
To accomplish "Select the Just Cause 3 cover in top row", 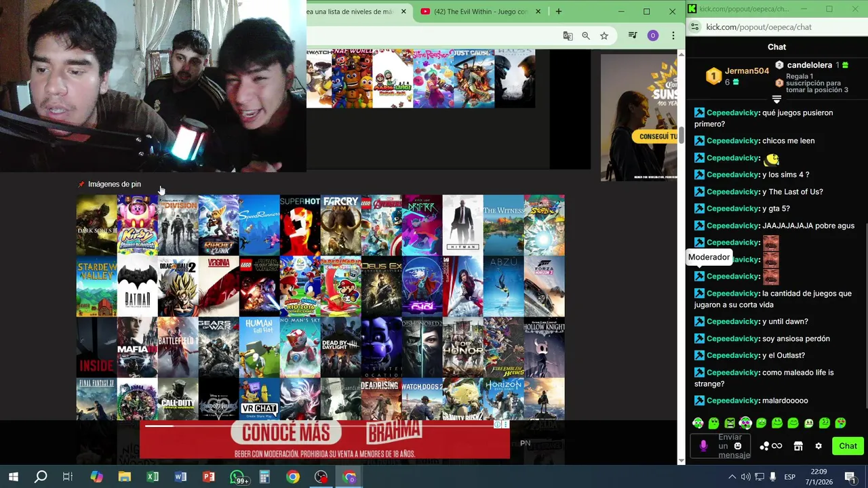I will click(474, 79).
